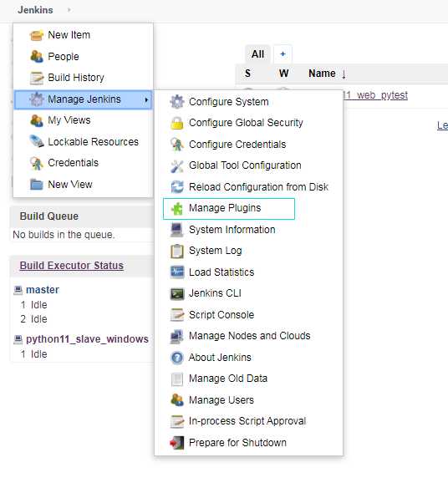Add new view with plus tab
This screenshot has width=448, height=483.
point(283,54)
